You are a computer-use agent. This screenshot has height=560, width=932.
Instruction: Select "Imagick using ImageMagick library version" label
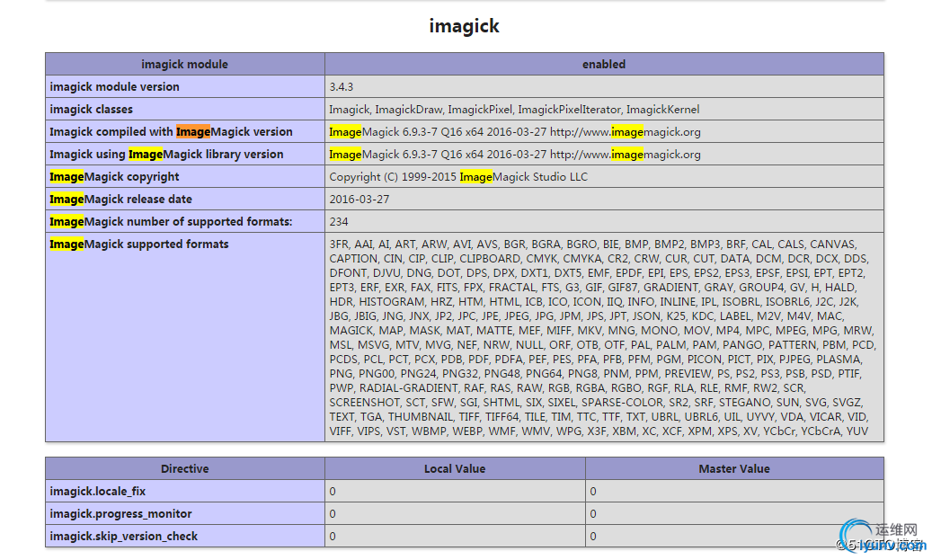tap(166, 155)
